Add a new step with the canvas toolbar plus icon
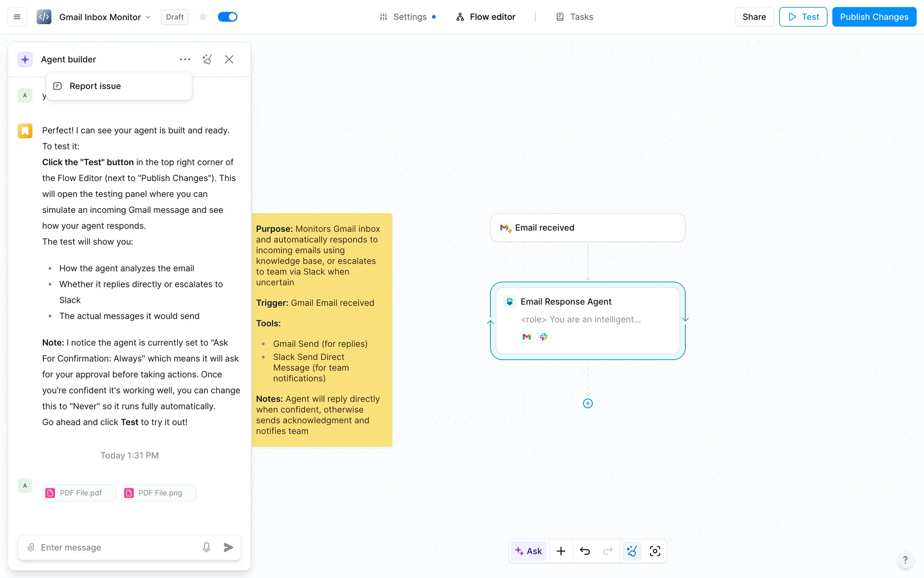The height and width of the screenshot is (578, 924). pos(561,551)
